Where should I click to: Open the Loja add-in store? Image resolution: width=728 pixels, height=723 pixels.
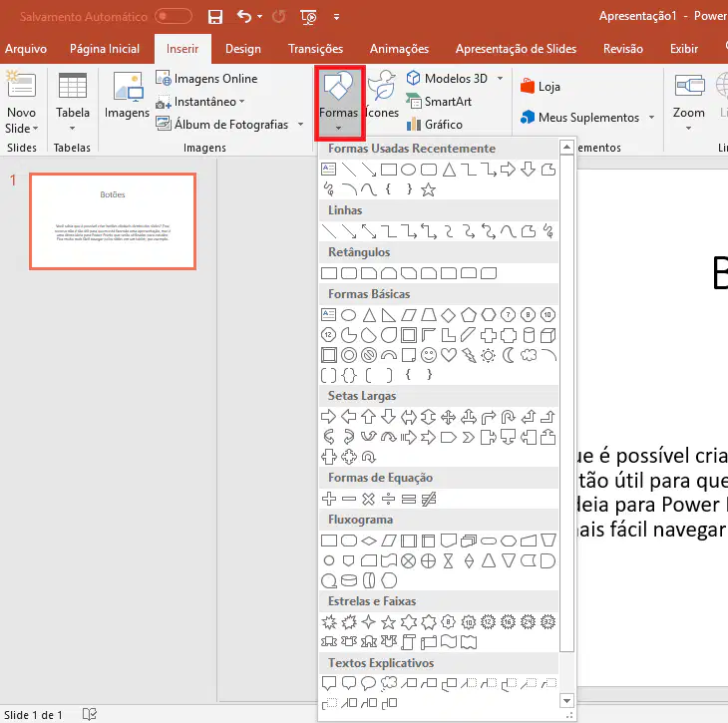tap(541, 87)
